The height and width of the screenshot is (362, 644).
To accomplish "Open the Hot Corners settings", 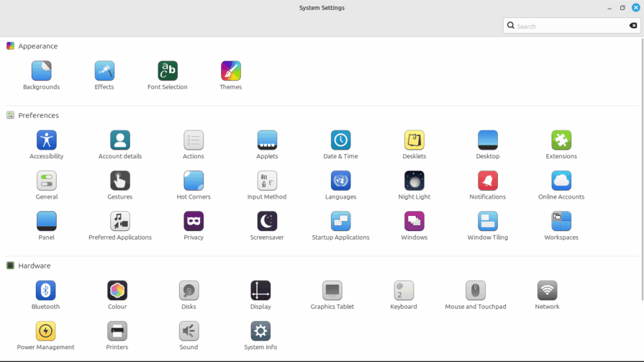I will coord(194,181).
